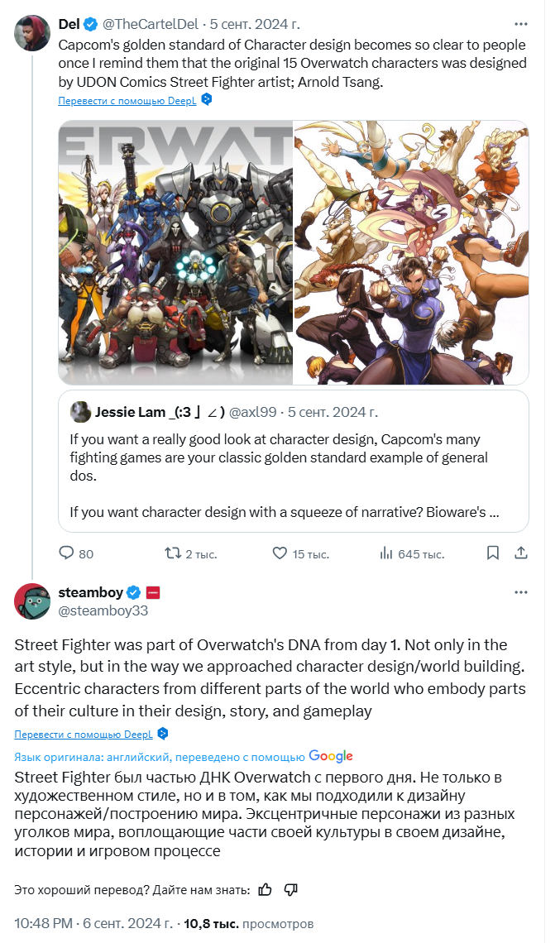
Task: Open the three-dot menu on steamboy's tweet
Action: click(x=521, y=592)
